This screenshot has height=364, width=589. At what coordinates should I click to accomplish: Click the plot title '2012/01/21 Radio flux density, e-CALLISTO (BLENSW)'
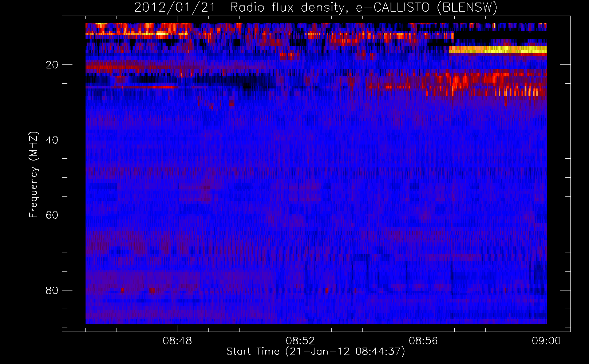316,7
